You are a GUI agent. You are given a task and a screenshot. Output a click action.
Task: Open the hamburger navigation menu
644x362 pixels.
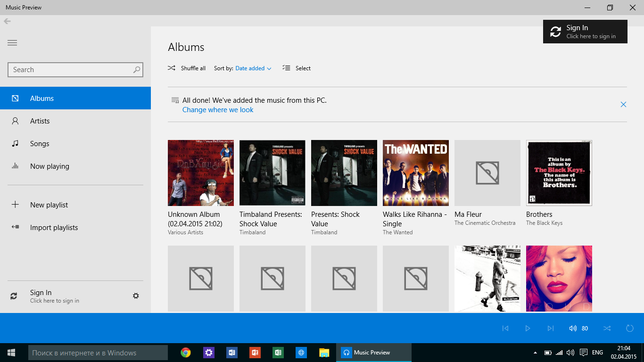pyautogui.click(x=12, y=43)
